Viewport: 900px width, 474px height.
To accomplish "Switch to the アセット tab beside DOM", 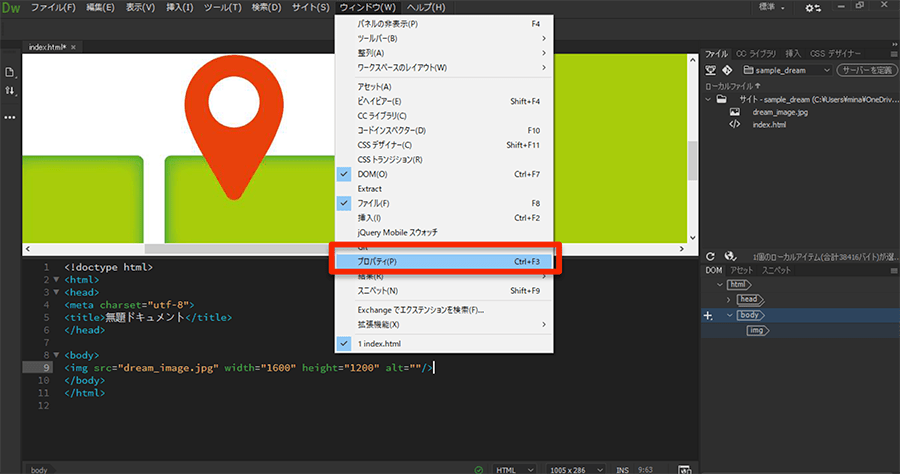I will pos(741,270).
